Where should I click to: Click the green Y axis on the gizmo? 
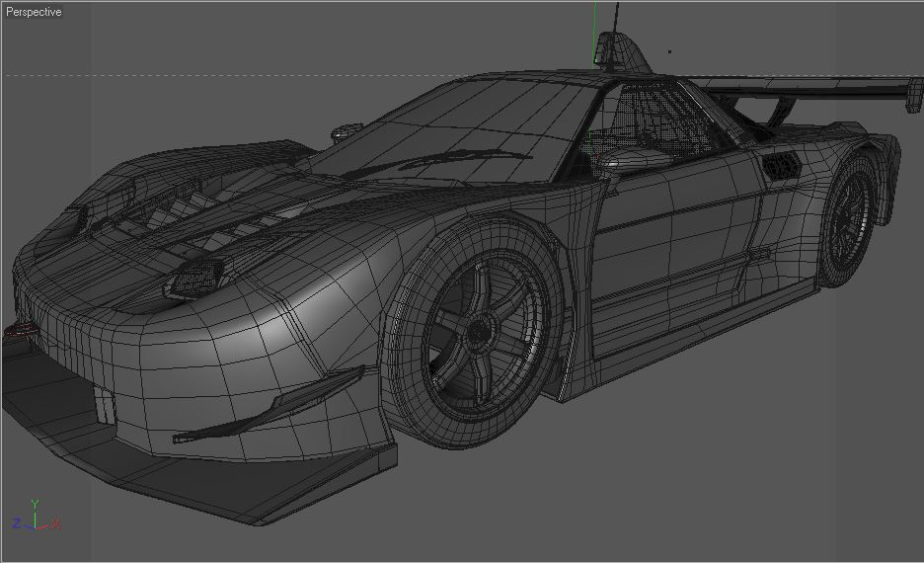(x=35, y=512)
